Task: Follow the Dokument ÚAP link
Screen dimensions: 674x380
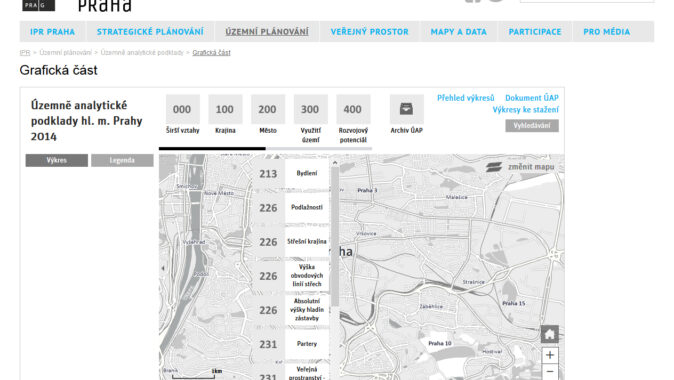Action: click(532, 98)
